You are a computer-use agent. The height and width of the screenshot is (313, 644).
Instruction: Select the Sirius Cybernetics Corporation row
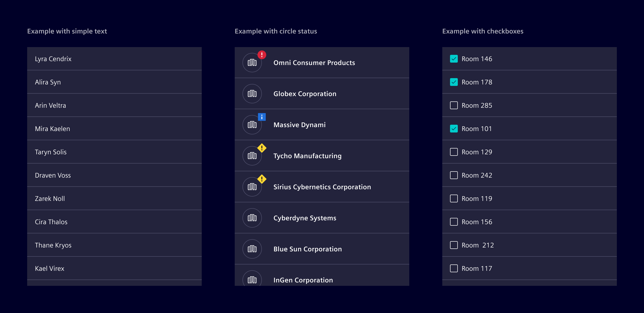click(x=322, y=187)
